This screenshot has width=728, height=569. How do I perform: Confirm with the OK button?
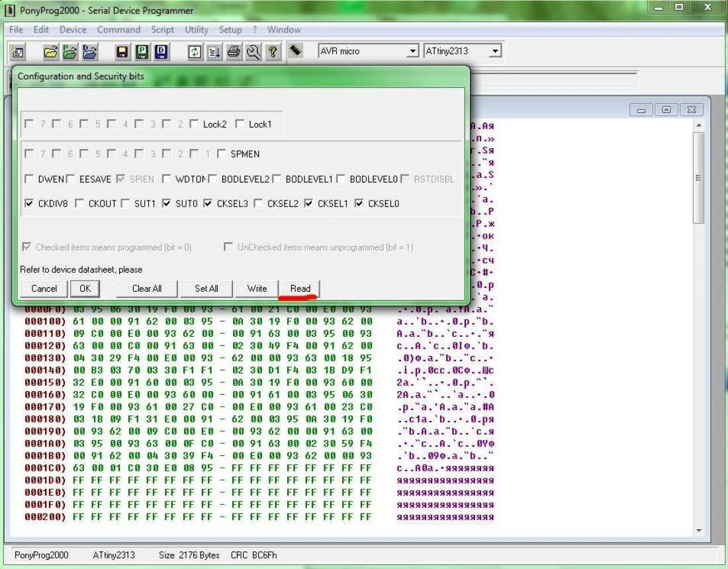(85, 288)
